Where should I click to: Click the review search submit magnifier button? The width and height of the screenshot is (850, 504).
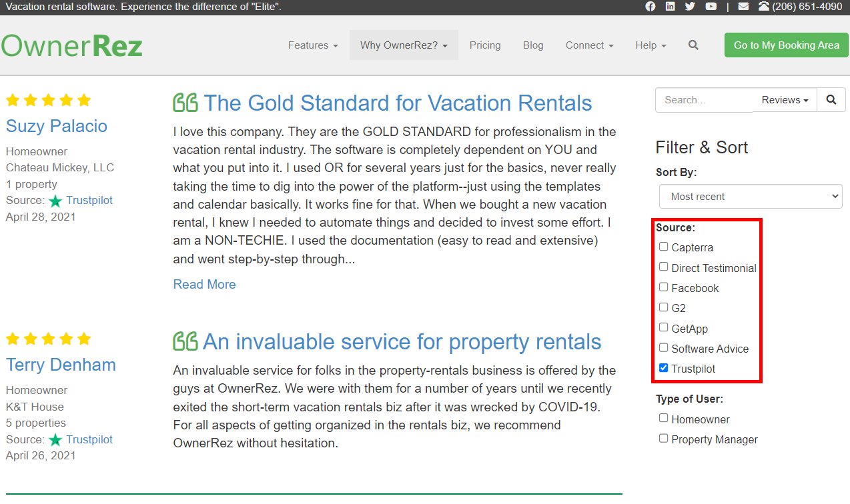831,100
